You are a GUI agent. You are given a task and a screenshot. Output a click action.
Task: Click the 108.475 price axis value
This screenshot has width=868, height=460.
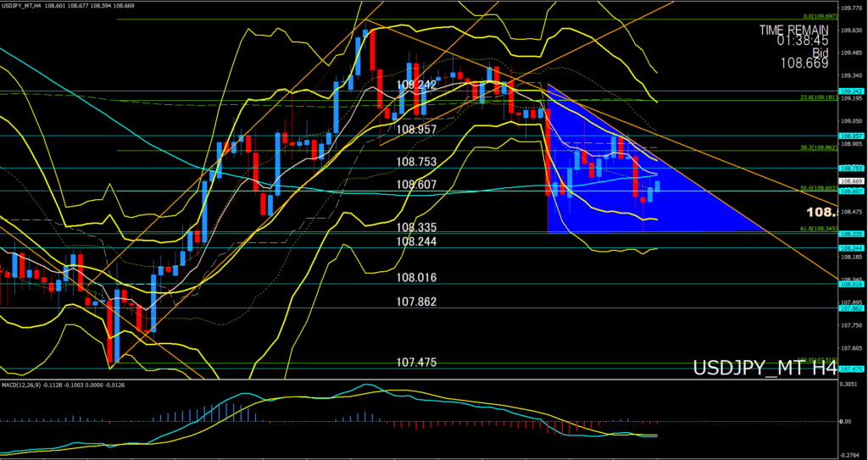pyautogui.click(x=851, y=212)
